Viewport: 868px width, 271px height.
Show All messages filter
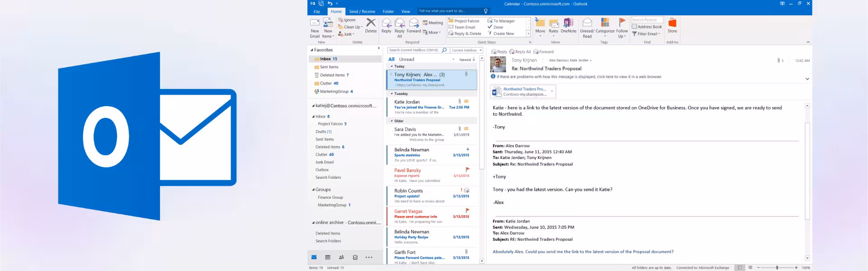point(392,59)
